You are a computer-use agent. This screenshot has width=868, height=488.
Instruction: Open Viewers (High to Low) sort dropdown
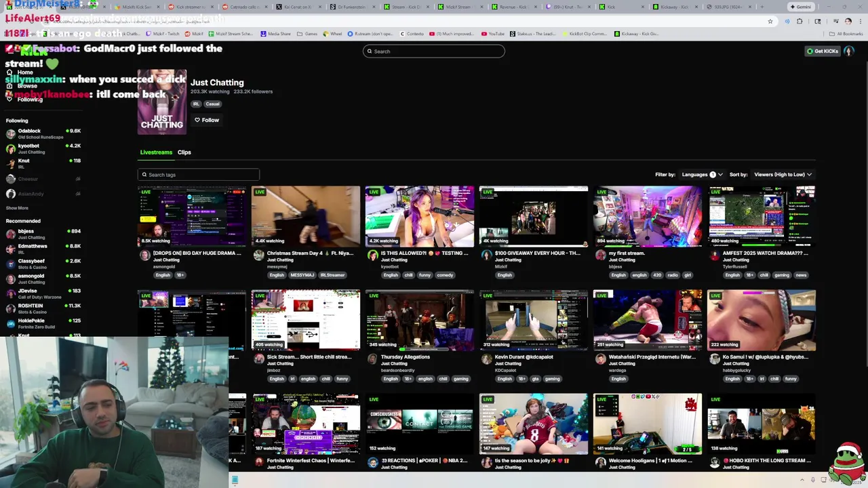[783, 175]
